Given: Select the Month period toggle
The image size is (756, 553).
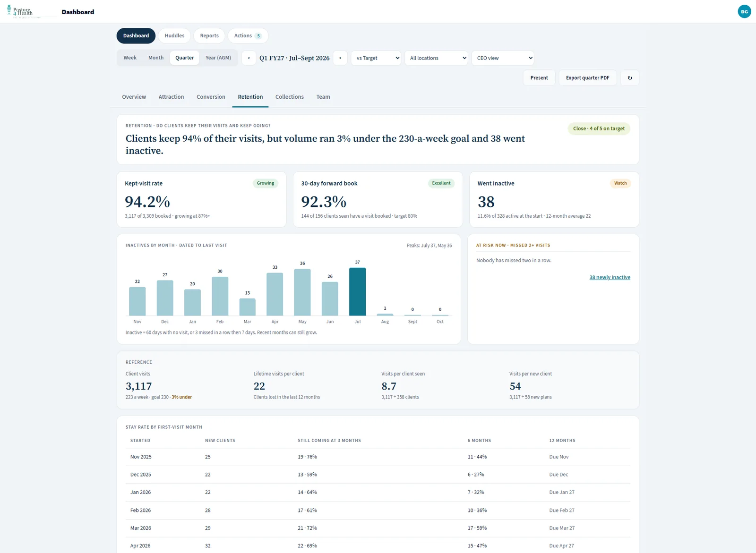Looking at the screenshot, I should point(156,58).
